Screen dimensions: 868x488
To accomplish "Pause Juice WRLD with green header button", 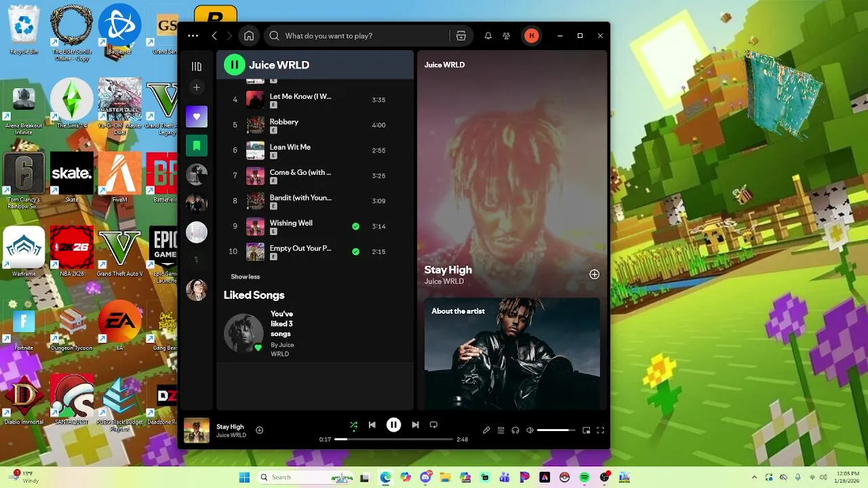I will point(234,65).
